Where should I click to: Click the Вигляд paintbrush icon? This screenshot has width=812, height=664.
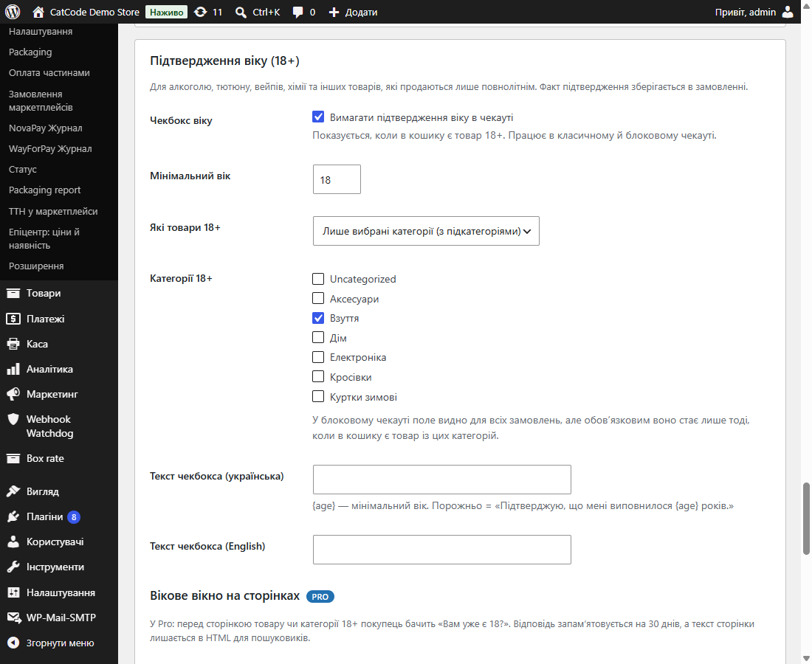coord(13,491)
